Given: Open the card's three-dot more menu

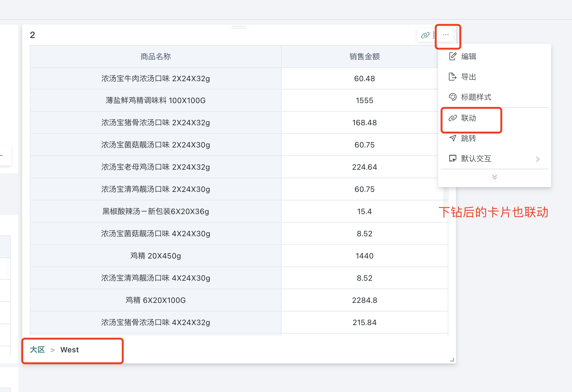Looking at the screenshot, I should 446,35.
